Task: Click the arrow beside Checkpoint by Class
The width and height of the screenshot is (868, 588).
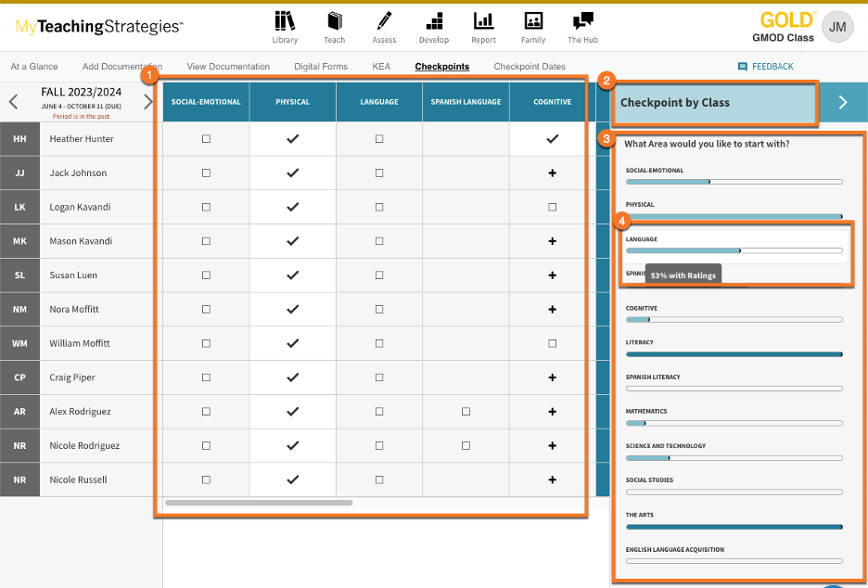Action: click(844, 102)
